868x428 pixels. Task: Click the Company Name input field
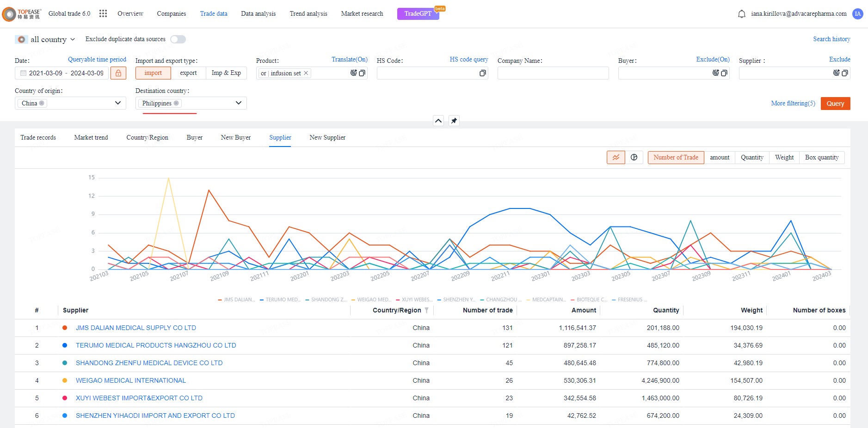point(553,73)
